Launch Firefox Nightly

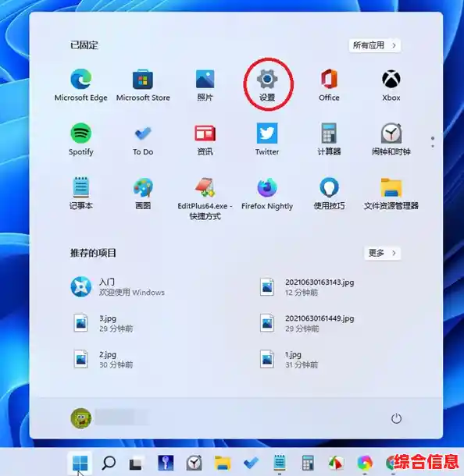[267, 194]
